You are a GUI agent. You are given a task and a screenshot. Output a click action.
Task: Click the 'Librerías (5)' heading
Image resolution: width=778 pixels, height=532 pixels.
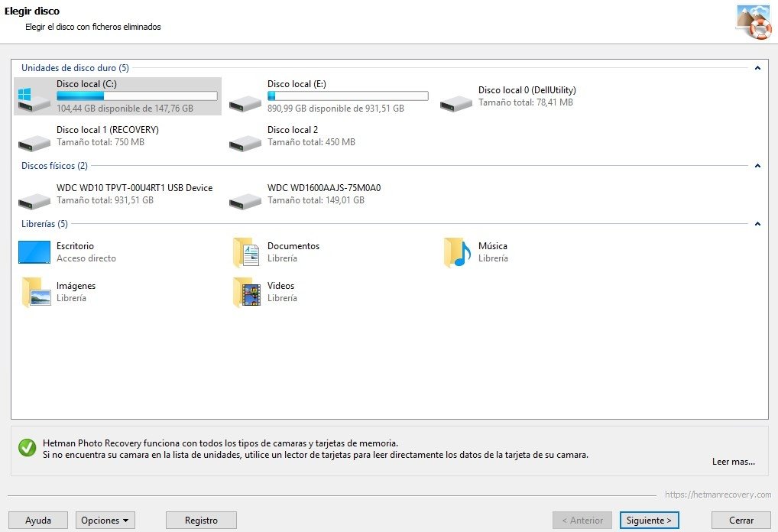click(44, 224)
